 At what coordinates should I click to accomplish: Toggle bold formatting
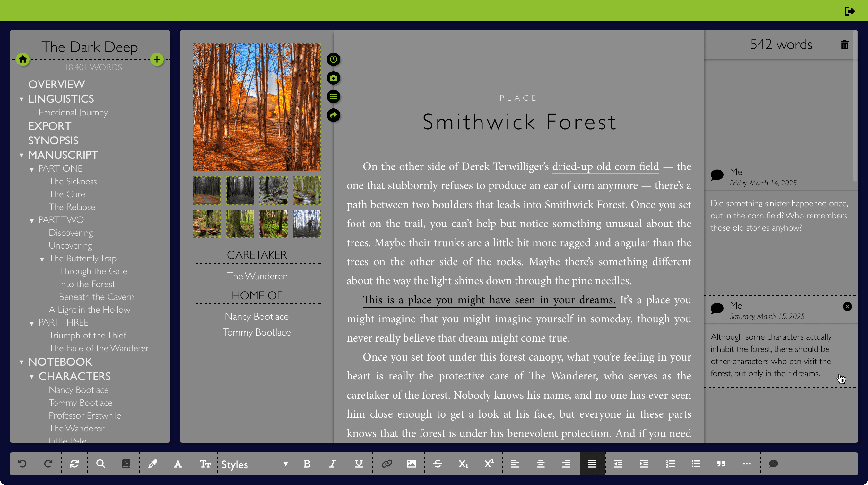coord(307,464)
